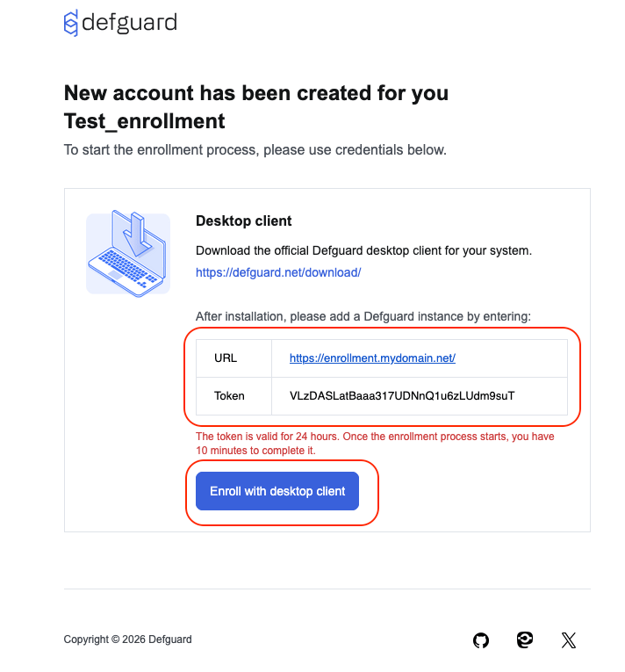
Task: Click the token value VLzDASLat… text
Action: [x=402, y=396]
